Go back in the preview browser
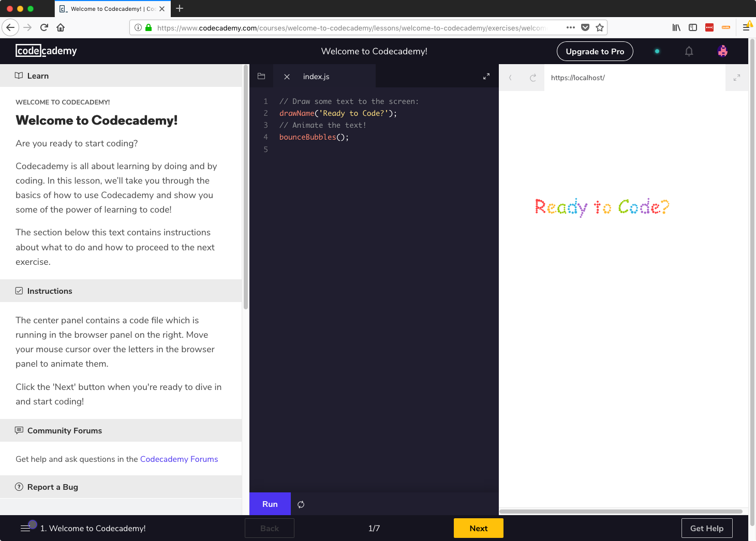This screenshot has height=541, width=756. [x=510, y=78]
